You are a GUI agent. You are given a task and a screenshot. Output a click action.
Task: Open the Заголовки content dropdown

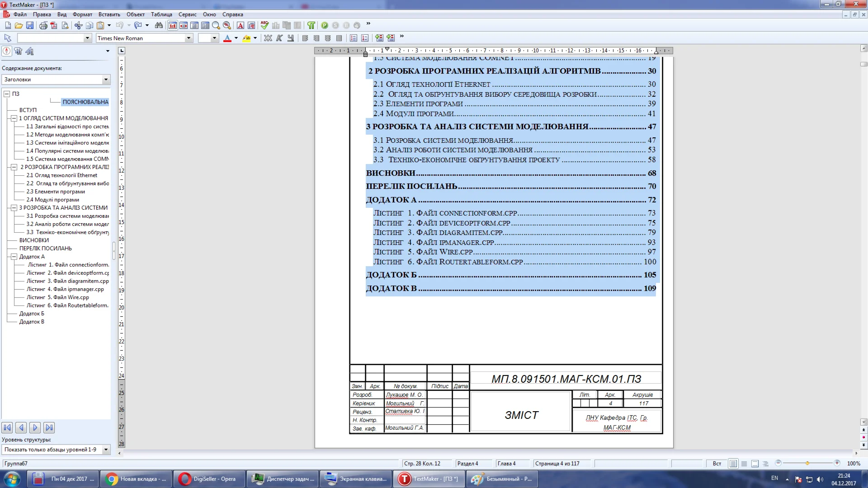[x=106, y=80]
